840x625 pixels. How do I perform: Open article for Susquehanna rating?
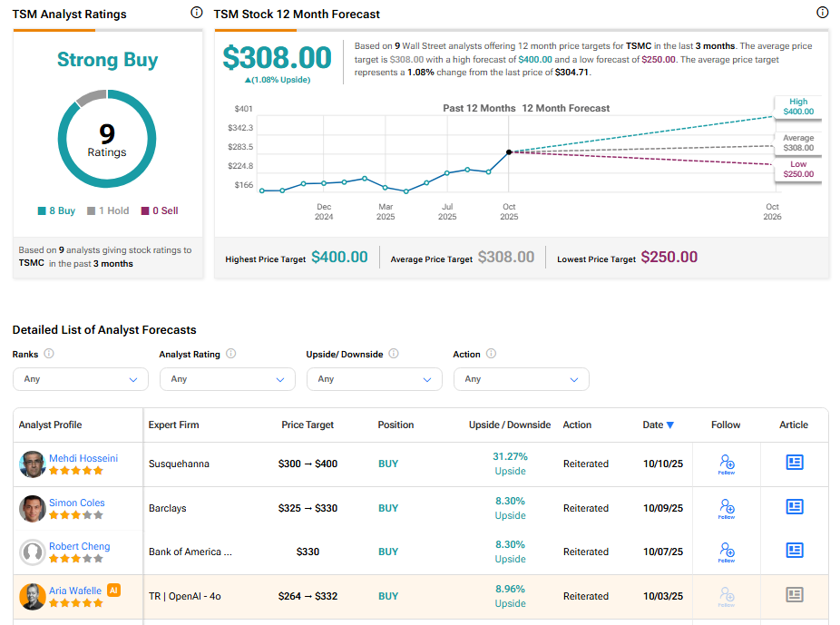795,463
